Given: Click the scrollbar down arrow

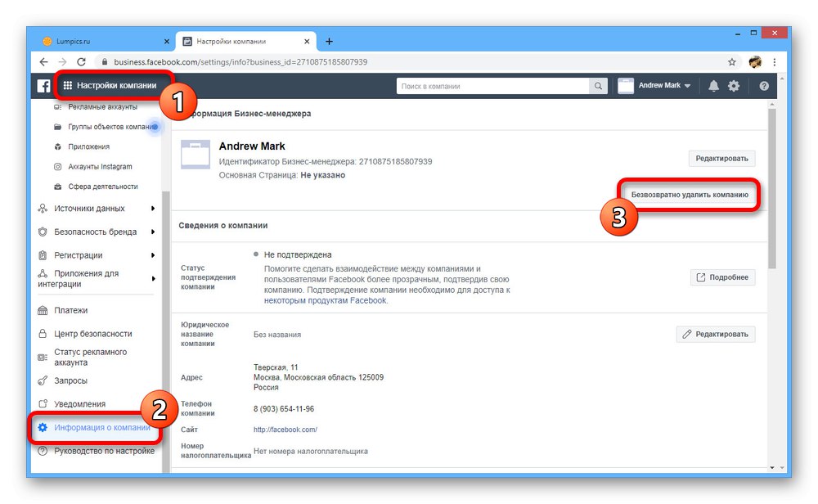Looking at the screenshot, I should pyautogui.click(x=772, y=467).
